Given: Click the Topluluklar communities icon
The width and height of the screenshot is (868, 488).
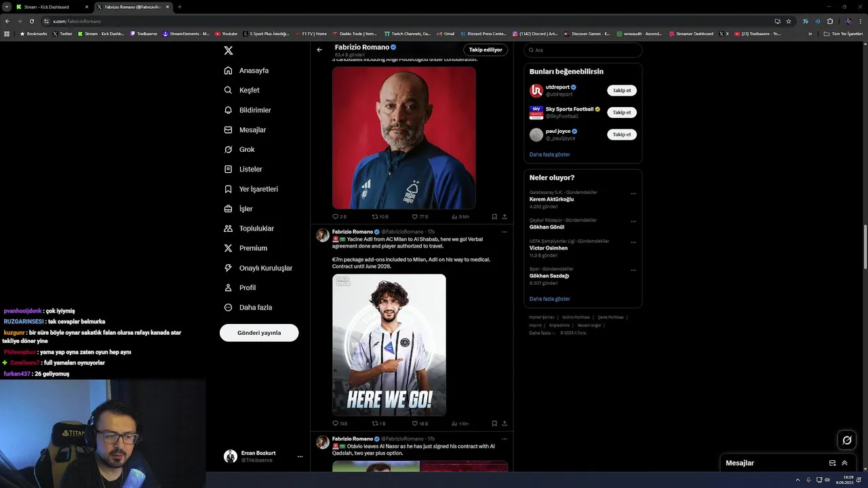Looking at the screenshot, I should (x=229, y=228).
